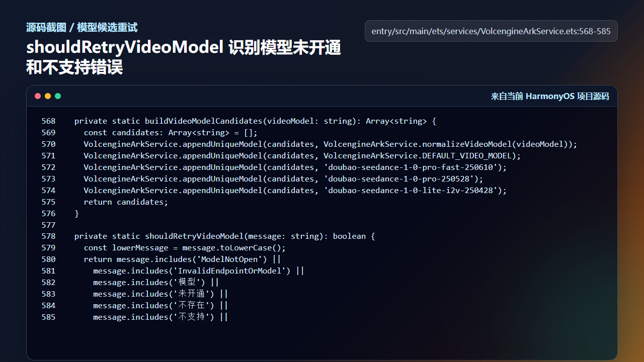Click string 'ModelNotOpen' in code
Screen dimensions: 644x362
tap(229, 259)
